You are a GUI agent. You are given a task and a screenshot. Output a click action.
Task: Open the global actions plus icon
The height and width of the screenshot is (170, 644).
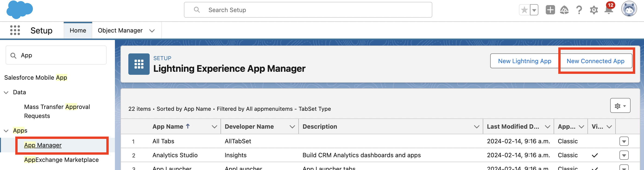[550, 10]
